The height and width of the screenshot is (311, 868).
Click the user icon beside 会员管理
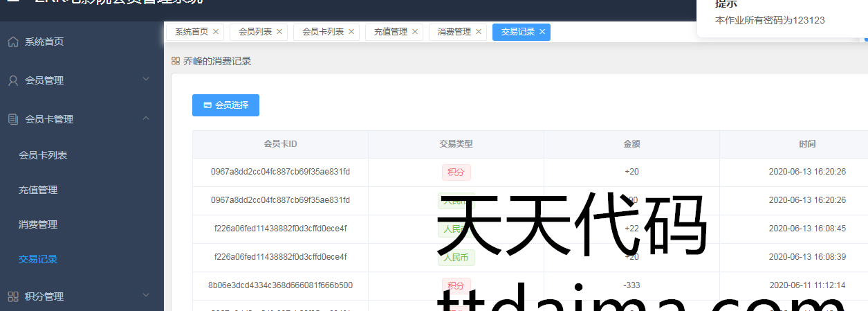[x=13, y=80]
